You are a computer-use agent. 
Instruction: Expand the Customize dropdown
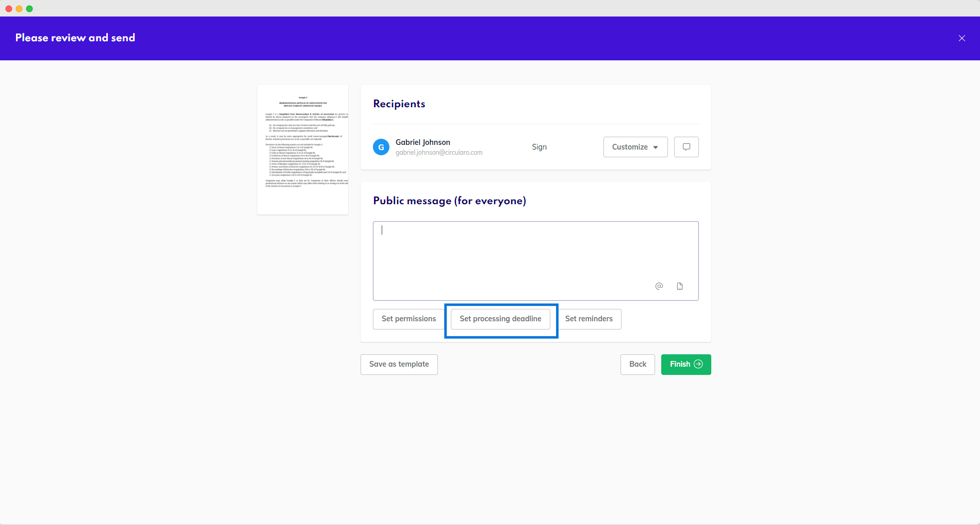[x=635, y=147]
